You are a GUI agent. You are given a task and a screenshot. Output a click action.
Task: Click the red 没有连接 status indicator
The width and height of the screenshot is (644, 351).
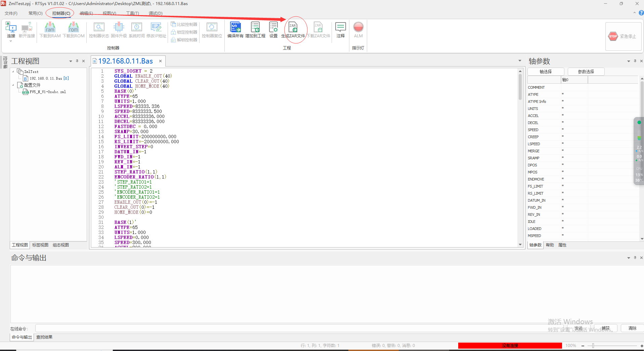point(510,346)
